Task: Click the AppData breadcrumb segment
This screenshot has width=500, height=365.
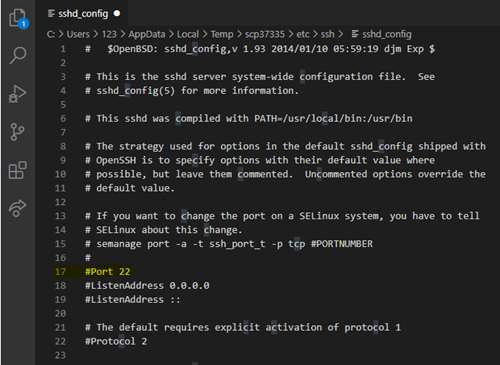Action: (x=147, y=34)
